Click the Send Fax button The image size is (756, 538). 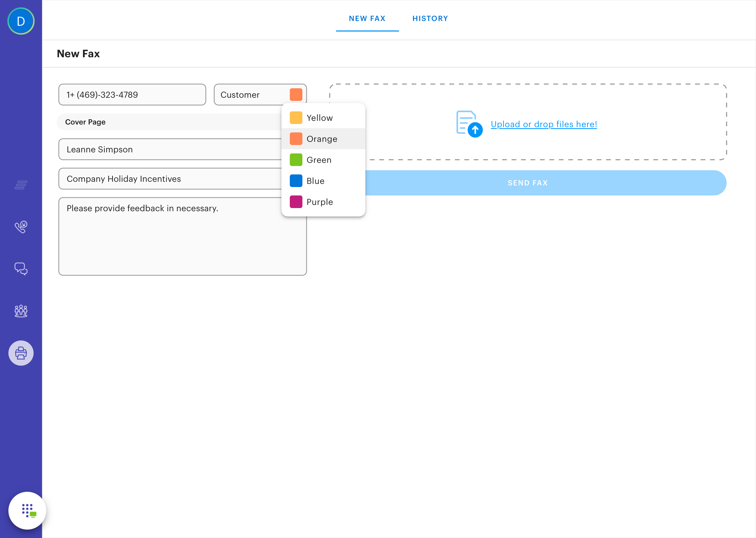[x=528, y=183]
